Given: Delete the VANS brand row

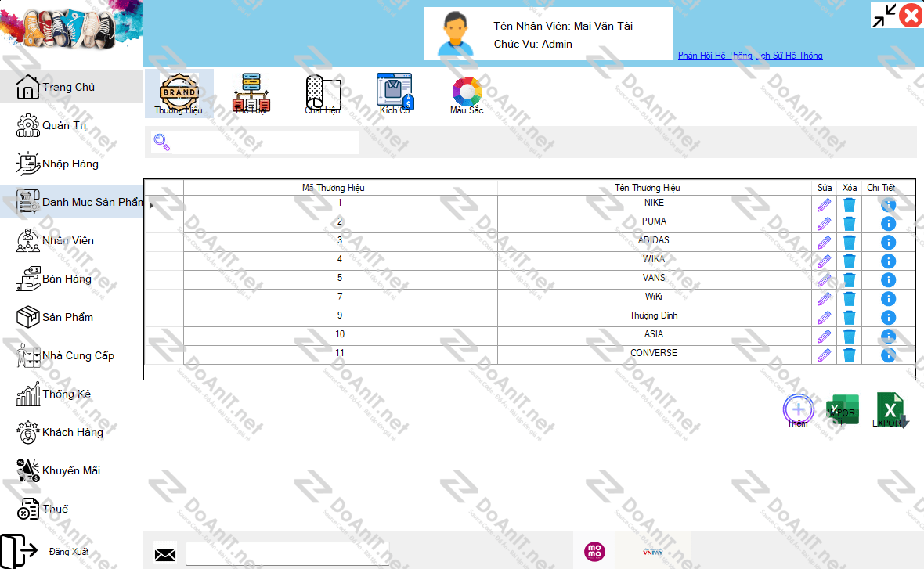Looking at the screenshot, I should click(849, 280).
